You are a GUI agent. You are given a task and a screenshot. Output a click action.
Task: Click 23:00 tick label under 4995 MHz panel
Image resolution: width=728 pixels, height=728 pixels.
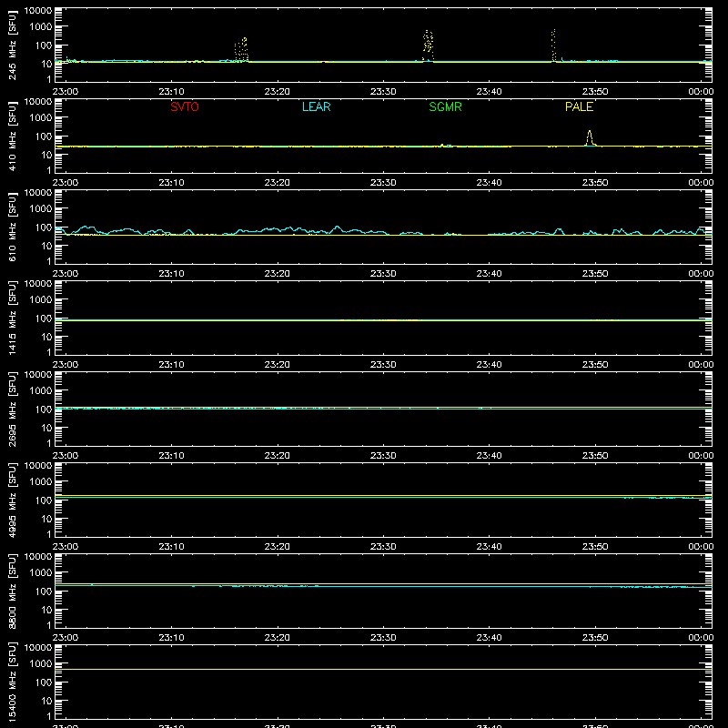(65, 547)
